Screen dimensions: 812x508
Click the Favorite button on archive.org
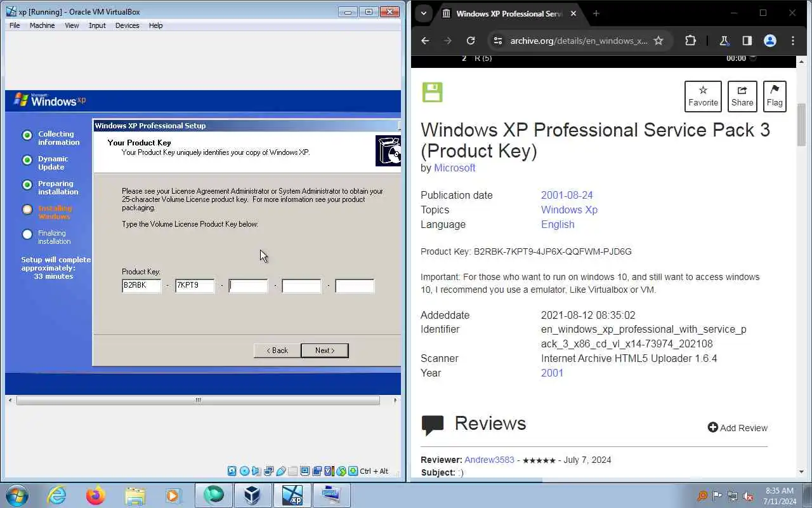(703, 97)
